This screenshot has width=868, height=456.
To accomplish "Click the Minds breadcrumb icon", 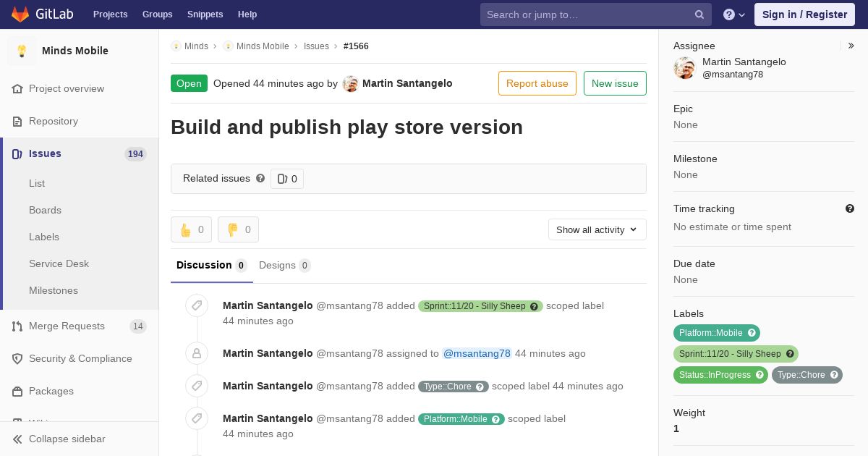I will 176,46.
